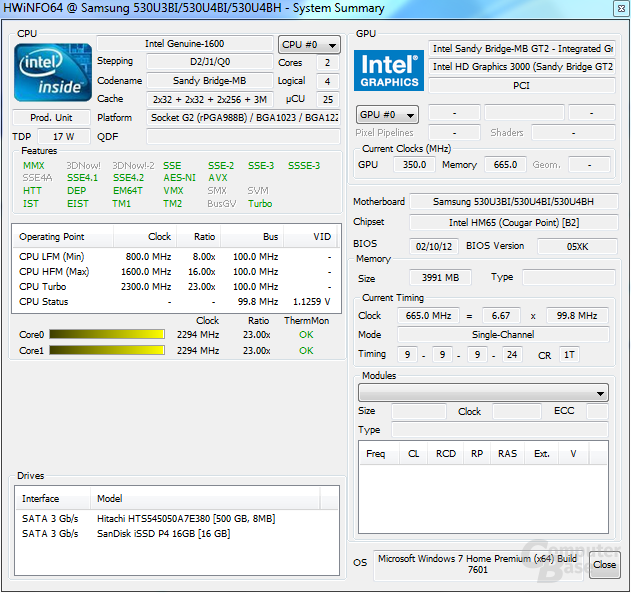Click the Codename field Sandy Bridge-MB
631x593 pixels.
210,80
